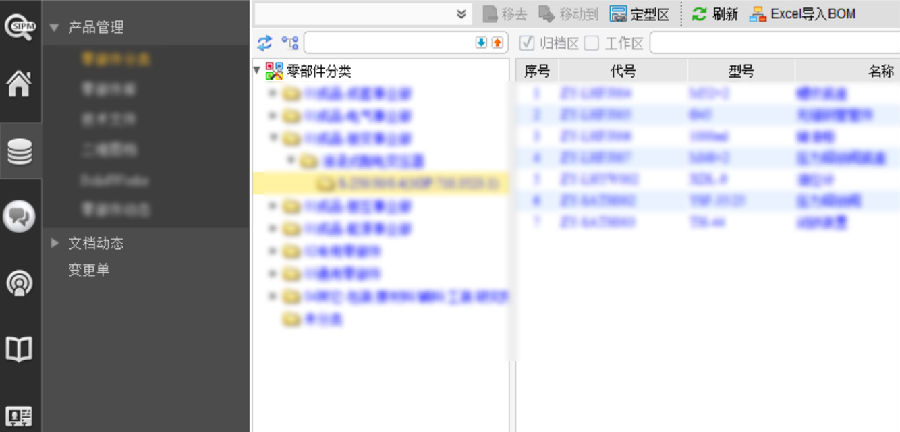Click the 移去 toolbar button
The image size is (900, 432).
(505, 14)
